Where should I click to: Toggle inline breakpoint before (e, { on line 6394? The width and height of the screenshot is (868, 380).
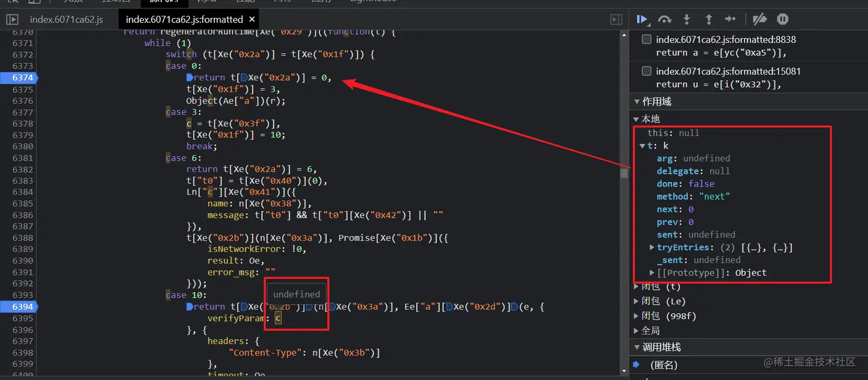click(514, 307)
